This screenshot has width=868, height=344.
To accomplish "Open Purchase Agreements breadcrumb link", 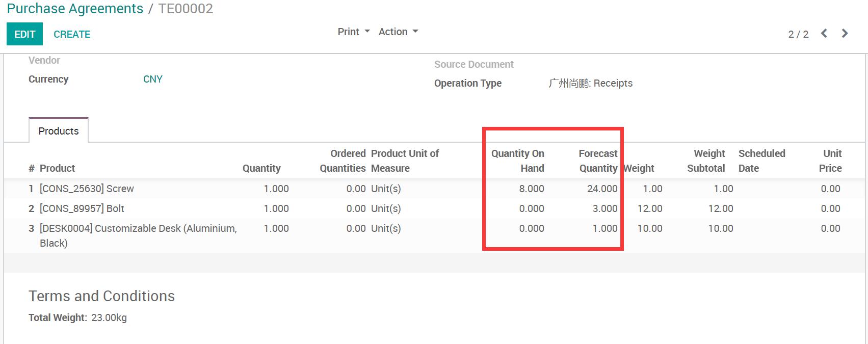I will (x=75, y=9).
